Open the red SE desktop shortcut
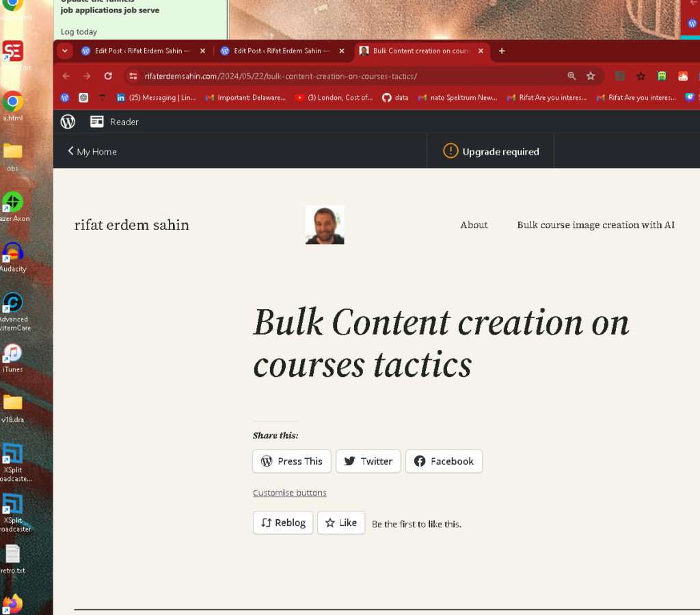The width and height of the screenshot is (700, 615). (x=12, y=51)
